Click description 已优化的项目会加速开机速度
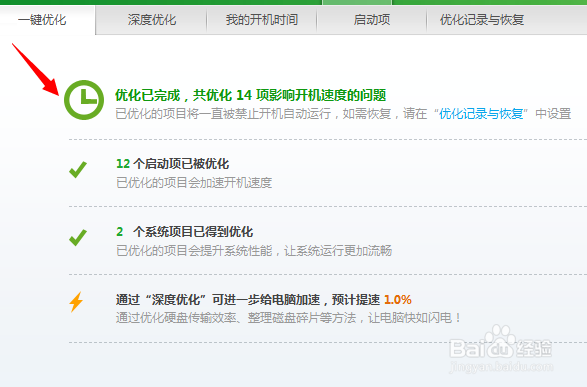 point(194,183)
